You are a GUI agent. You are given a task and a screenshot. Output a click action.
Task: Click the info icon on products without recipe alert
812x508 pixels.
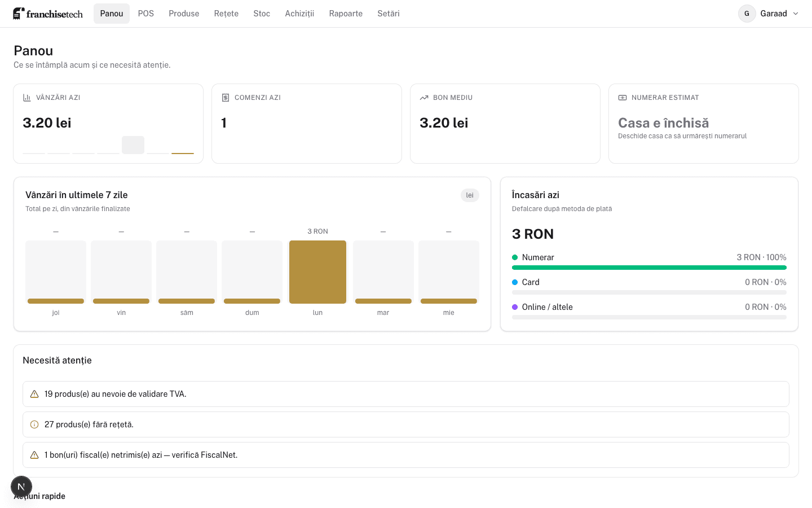pos(34,424)
